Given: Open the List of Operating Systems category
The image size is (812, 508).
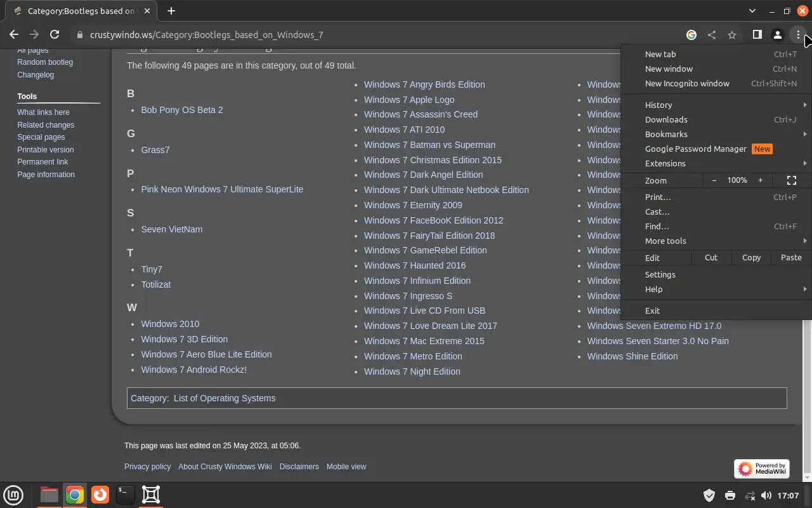Looking at the screenshot, I should point(225,398).
